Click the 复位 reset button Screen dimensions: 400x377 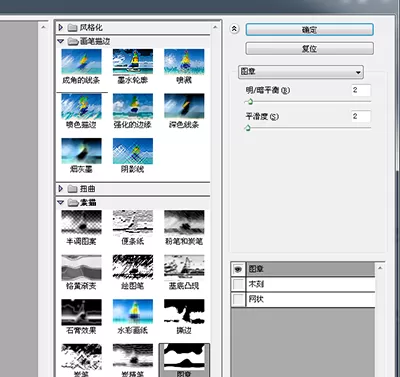tap(309, 49)
